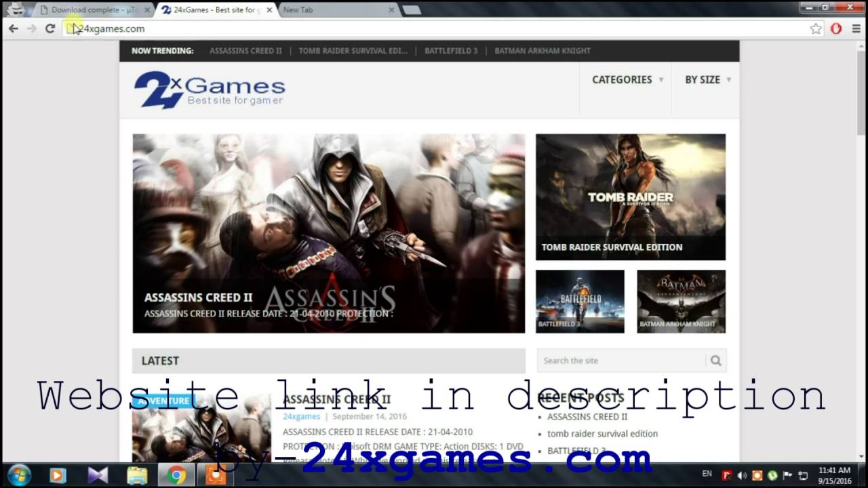The height and width of the screenshot is (488, 868).
Task: Bookmark this page with the star icon
Action: (x=816, y=28)
